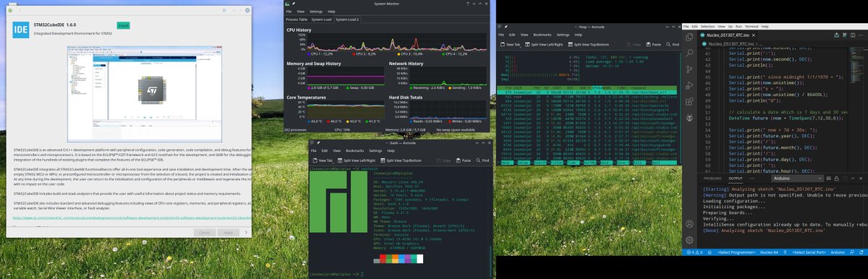Close the Nucleo_DS1307_RTC.ino editor tab
This screenshot has height=279, width=868.
[754, 35]
